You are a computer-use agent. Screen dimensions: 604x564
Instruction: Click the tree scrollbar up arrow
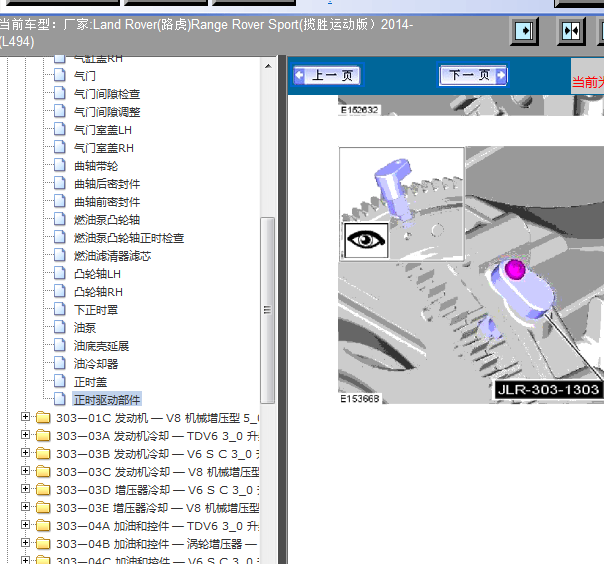coord(268,66)
